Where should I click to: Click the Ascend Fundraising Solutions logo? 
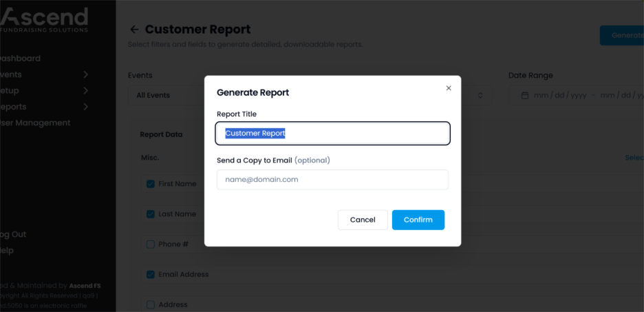tap(45, 19)
